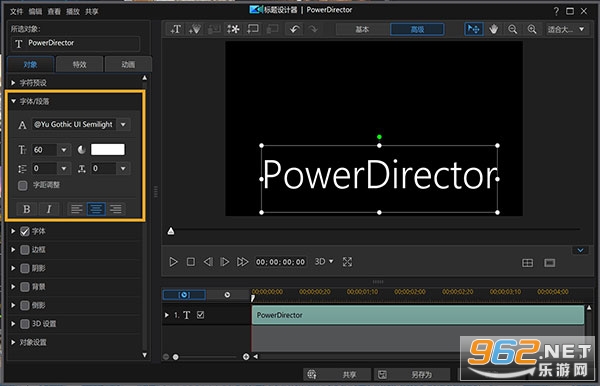Enable the 阴影 shadow checkbox
600x386 pixels.
[25, 268]
